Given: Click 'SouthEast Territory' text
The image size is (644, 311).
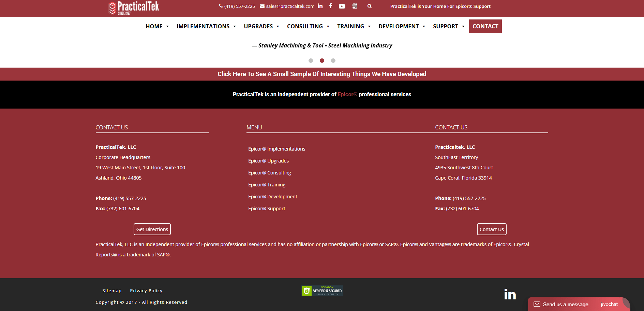Looking at the screenshot, I should point(456,157).
